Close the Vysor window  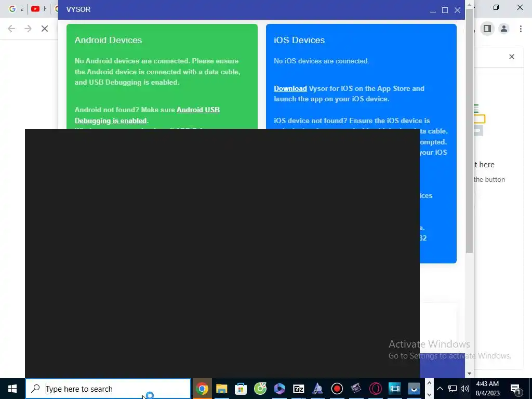457,10
